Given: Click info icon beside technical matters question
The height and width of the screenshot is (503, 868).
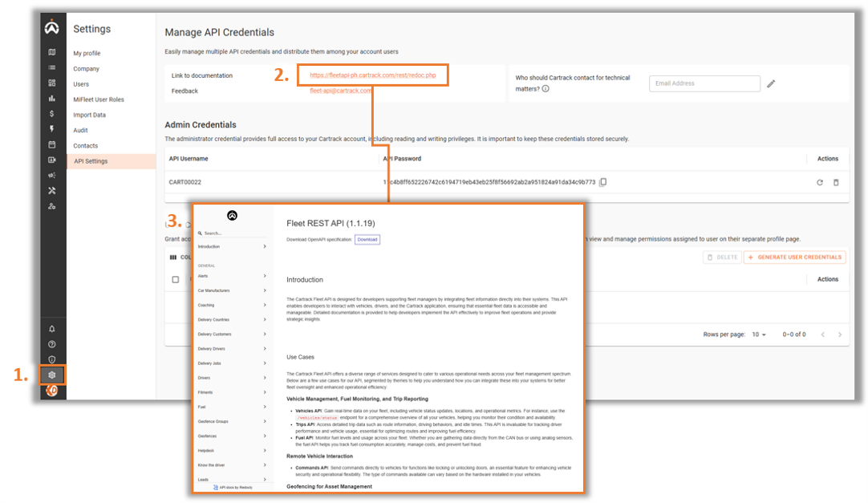Looking at the screenshot, I should 546,88.
